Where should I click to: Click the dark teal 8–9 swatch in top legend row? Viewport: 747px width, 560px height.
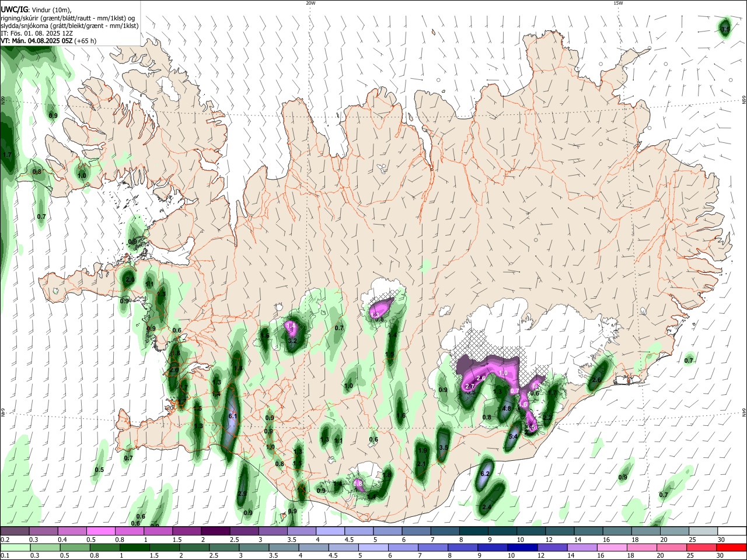(474, 531)
